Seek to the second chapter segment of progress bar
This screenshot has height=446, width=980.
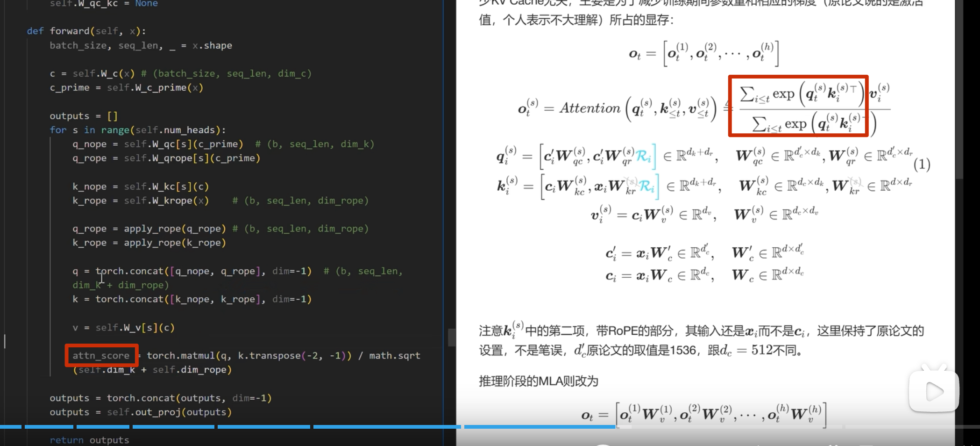tap(50, 427)
